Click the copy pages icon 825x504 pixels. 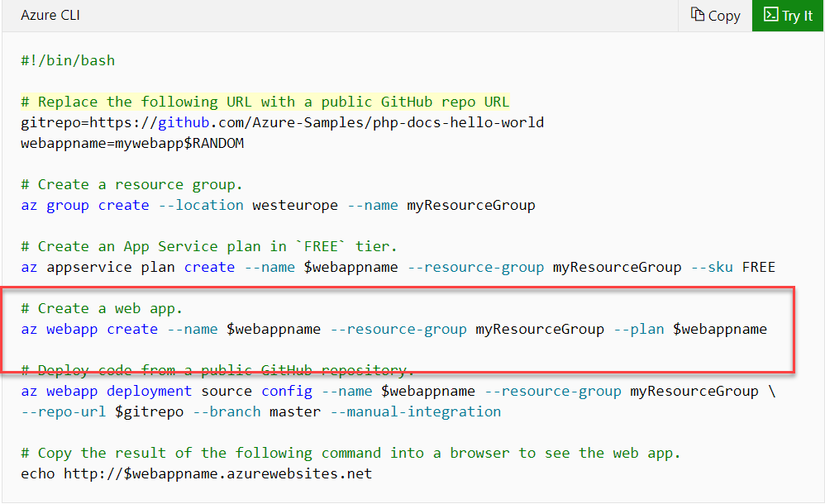(x=697, y=15)
